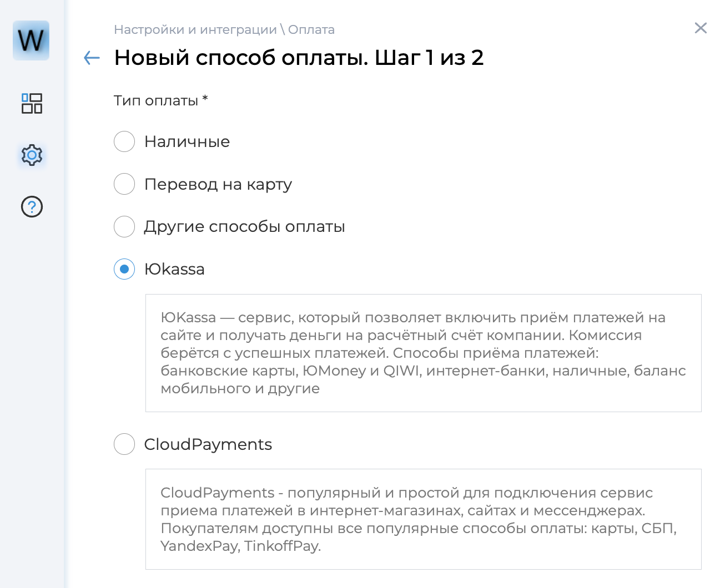This screenshot has width=715, height=588.
Task: Close the payment setup panel via X icon
Action: click(700, 28)
